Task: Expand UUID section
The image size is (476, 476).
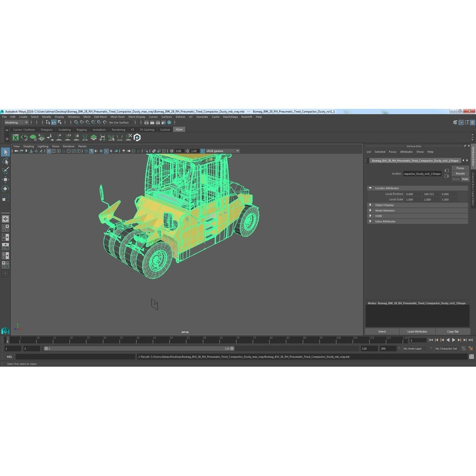Action: 370,216
